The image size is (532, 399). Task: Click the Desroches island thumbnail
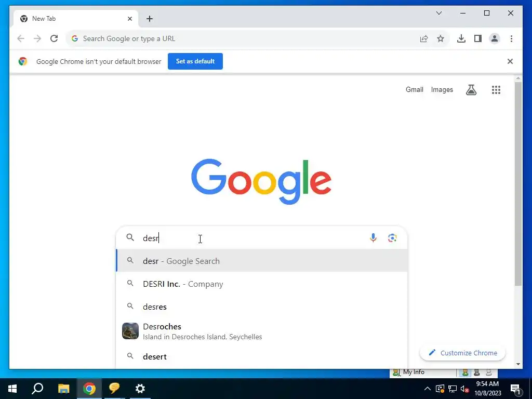tap(130, 331)
